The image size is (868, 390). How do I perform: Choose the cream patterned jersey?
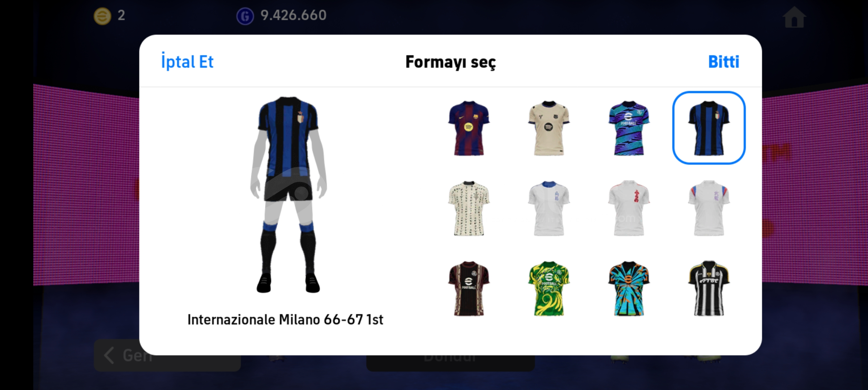(x=469, y=208)
